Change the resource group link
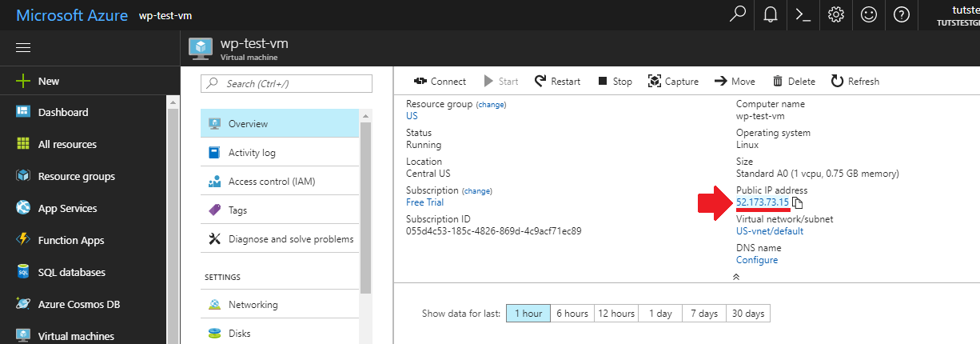The image size is (980, 344). click(x=491, y=105)
